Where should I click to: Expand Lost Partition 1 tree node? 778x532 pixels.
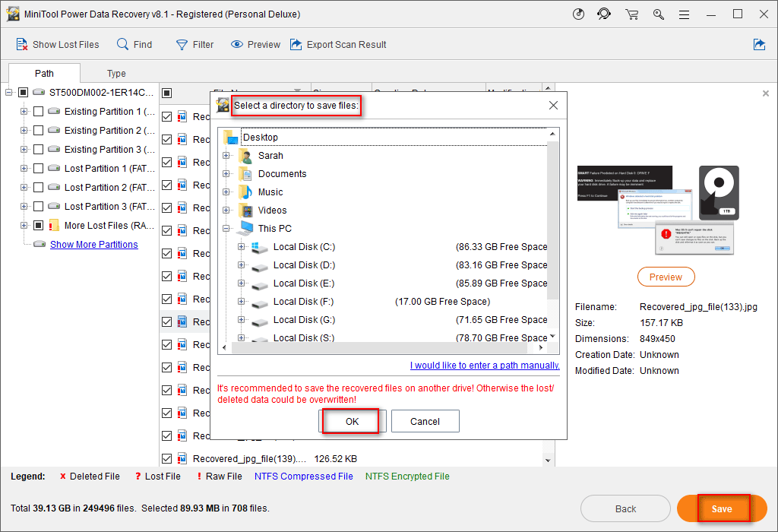click(24, 168)
